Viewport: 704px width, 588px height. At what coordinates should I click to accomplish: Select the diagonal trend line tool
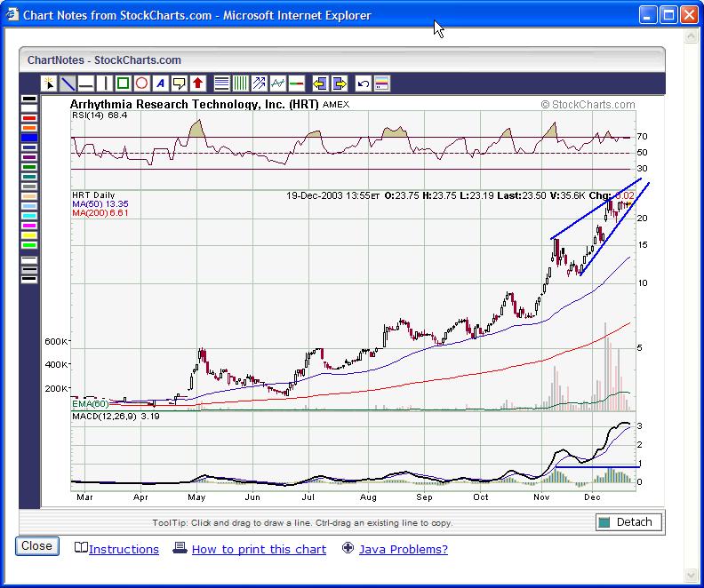click(68, 83)
